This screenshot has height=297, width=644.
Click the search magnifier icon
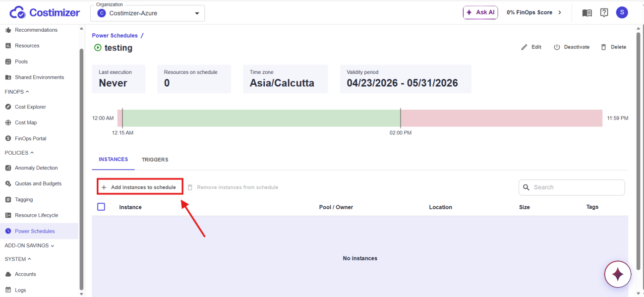527,187
